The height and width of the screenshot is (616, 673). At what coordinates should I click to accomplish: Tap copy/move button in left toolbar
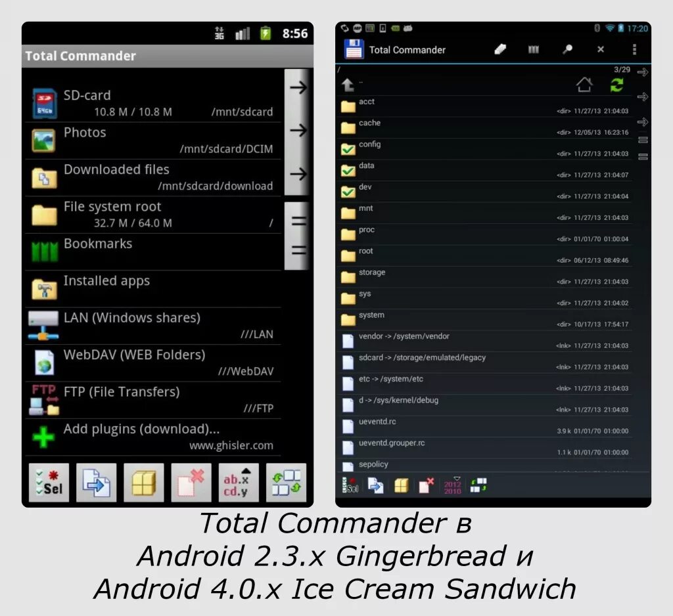[96, 483]
